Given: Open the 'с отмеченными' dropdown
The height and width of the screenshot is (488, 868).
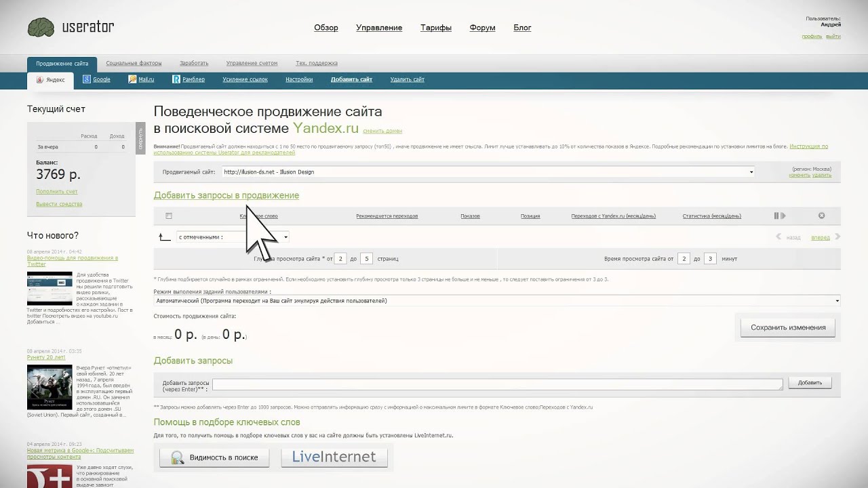Looking at the screenshot, I should click(x=233, y=237).
